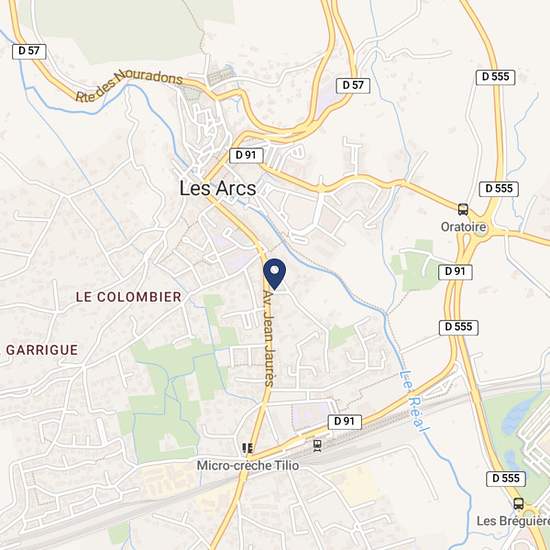Select the D 555 shield just above Oratoire

[499, 189]
